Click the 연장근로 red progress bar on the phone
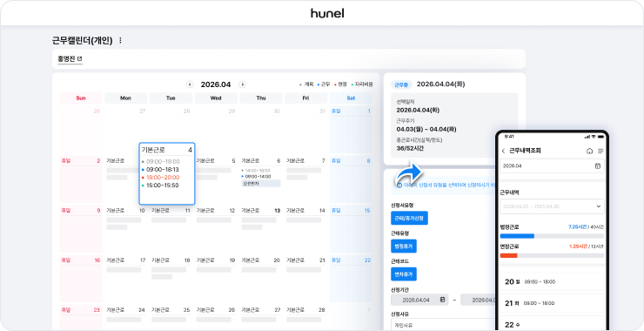This screenshot has width=644, height=331. [552, 255]
